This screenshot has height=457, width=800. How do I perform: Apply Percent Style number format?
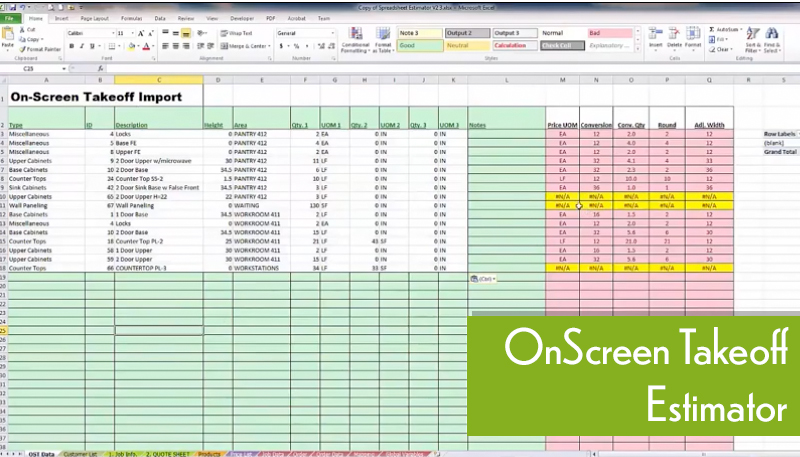click(296, 46)
